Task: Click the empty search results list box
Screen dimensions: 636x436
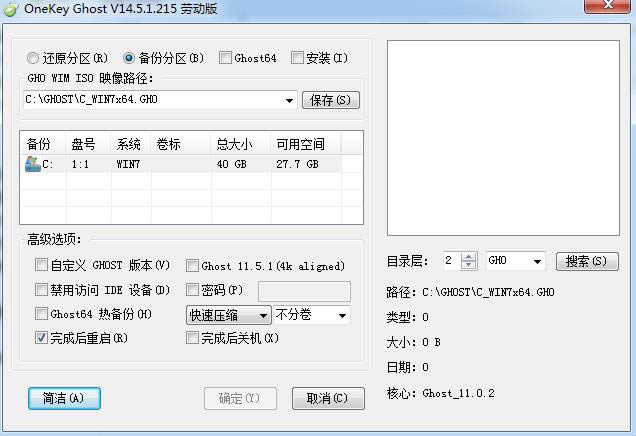Action: 503,137
